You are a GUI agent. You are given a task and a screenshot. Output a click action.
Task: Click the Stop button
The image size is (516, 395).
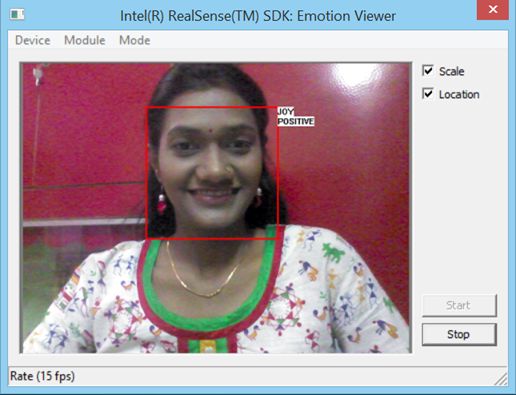click(x=459, y=334)
